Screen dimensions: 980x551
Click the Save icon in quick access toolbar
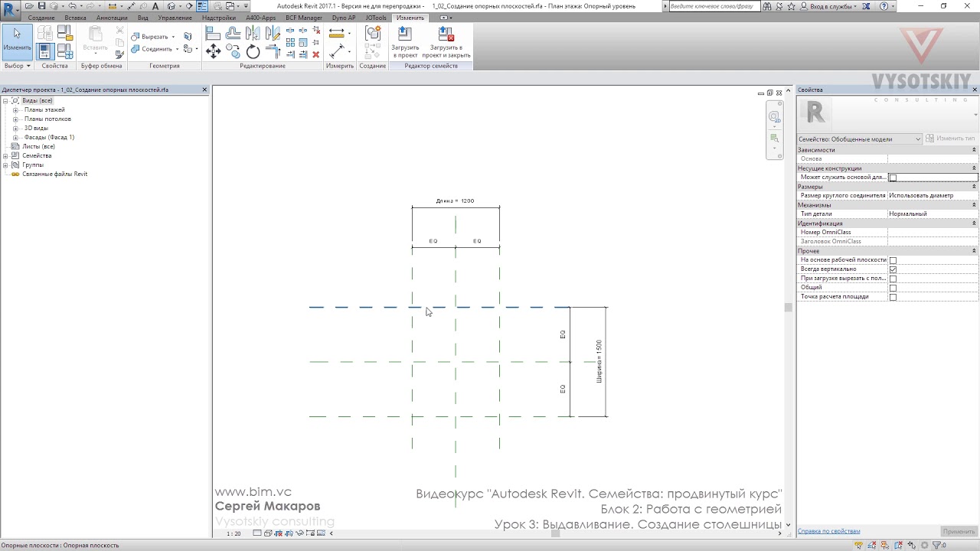pos(42,6)
